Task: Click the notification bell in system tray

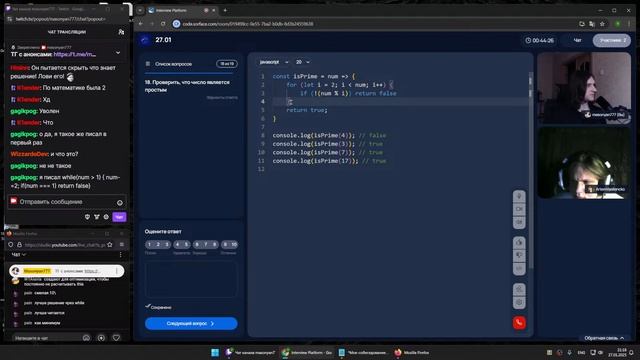Action: [631, 352]
